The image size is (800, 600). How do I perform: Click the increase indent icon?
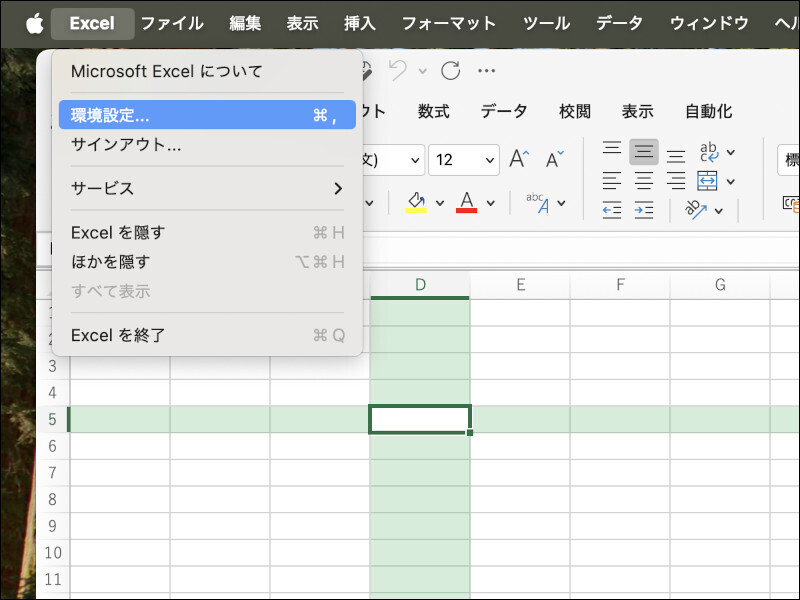(644, 210)
